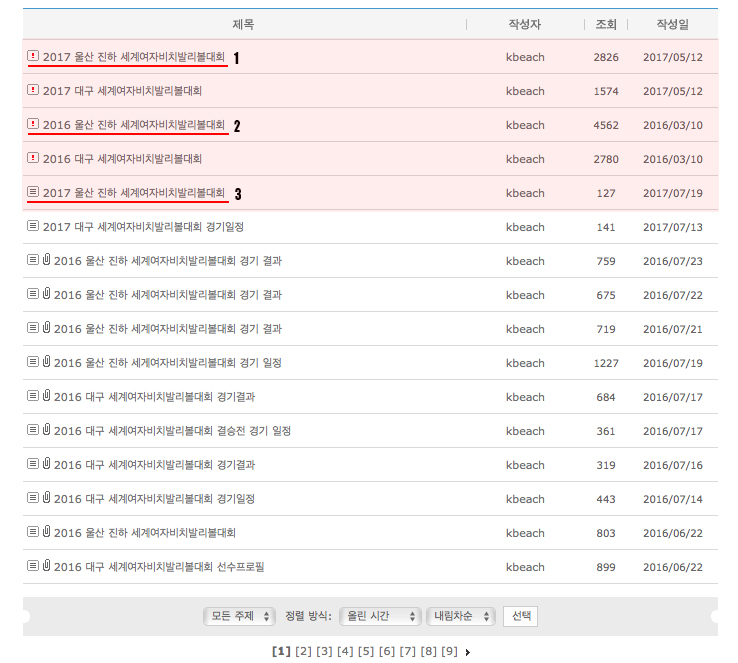Click the document icon in the row dated 2016/07/21
Image resolution: width=738 pixels, height=663 pixels.
(x=32, y=328)
